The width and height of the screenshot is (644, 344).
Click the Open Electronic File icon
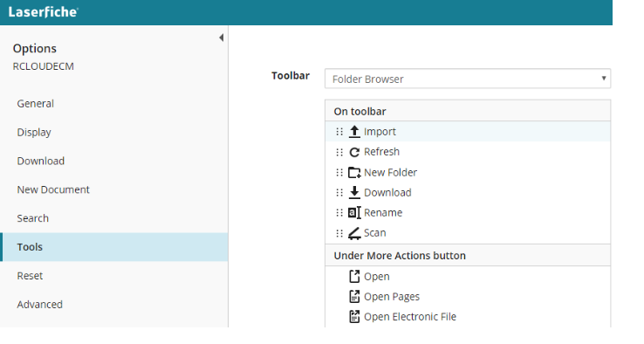354,316
